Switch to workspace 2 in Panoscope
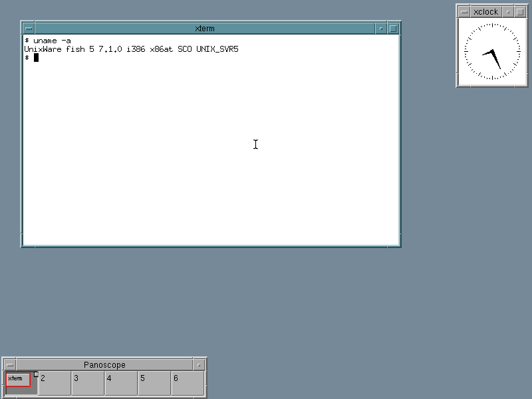Screen dimensions: 532x399 click(55, 383)
